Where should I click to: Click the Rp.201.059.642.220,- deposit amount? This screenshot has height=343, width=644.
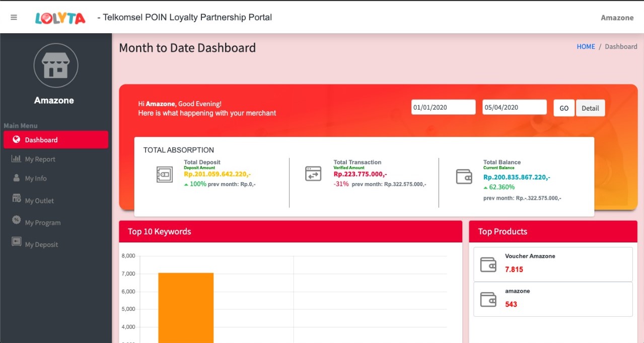click(218, 175)
